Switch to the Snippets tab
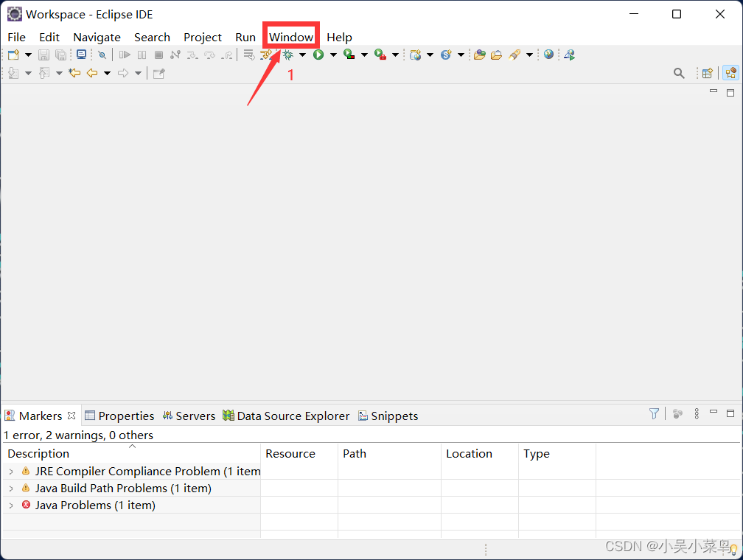 tap(388, 416)
